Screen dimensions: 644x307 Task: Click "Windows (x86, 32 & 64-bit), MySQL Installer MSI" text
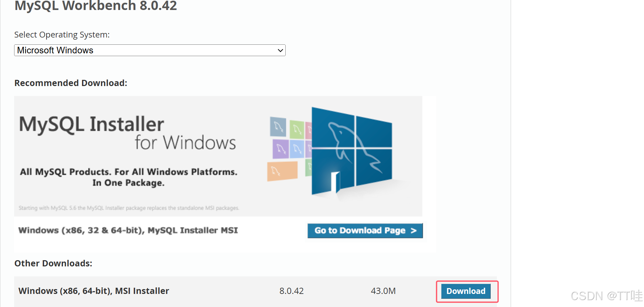128,230
